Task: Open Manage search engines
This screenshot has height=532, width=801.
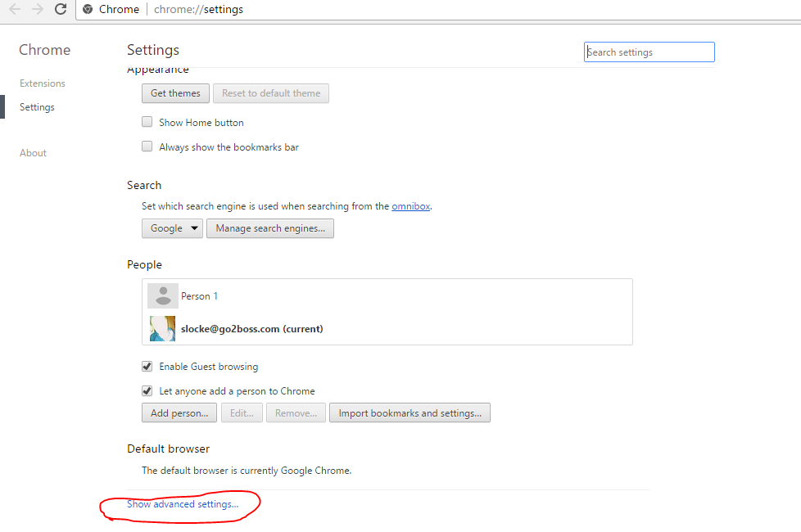Action: click(x=270, y=228)
